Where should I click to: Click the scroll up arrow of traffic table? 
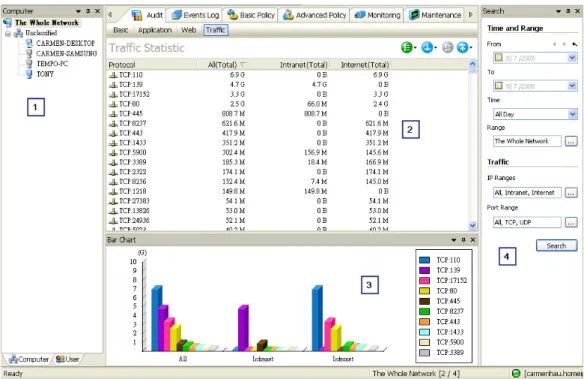(473, 64)
